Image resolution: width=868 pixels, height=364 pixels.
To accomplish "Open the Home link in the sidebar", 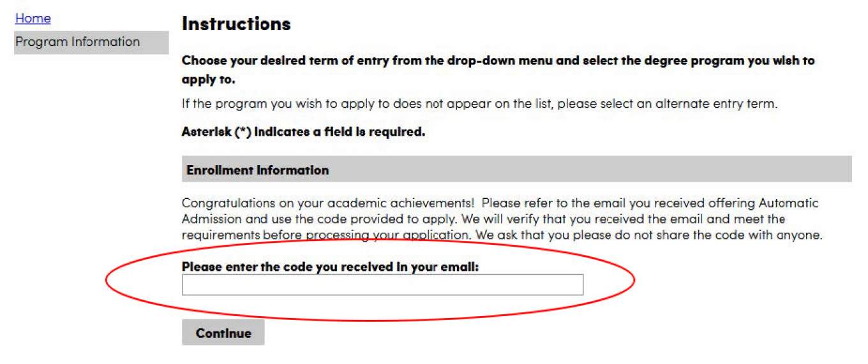I will [x=33, y=18].
